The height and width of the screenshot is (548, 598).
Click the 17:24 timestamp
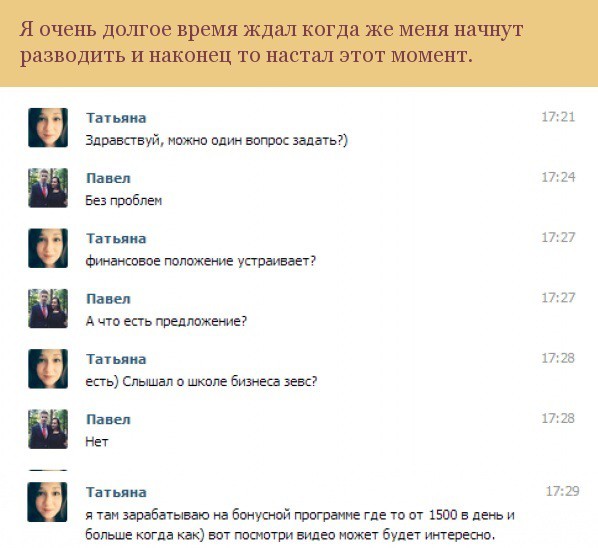[x=558, y=177]
